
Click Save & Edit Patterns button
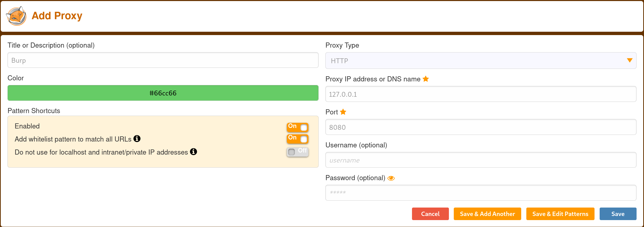click(560, 214)
